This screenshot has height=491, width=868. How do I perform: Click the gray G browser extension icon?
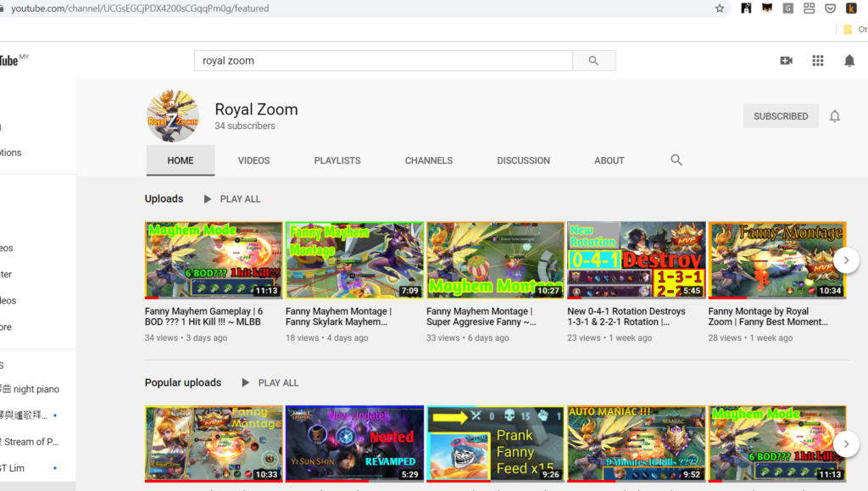787,8
